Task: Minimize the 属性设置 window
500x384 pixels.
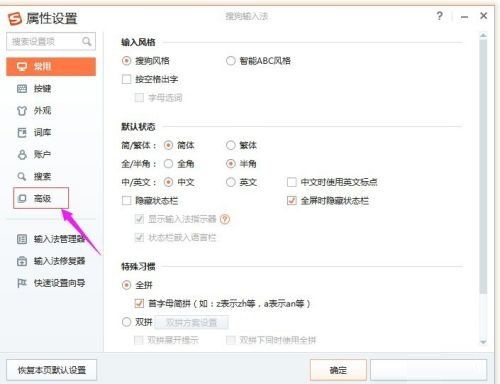Action: 464,16
